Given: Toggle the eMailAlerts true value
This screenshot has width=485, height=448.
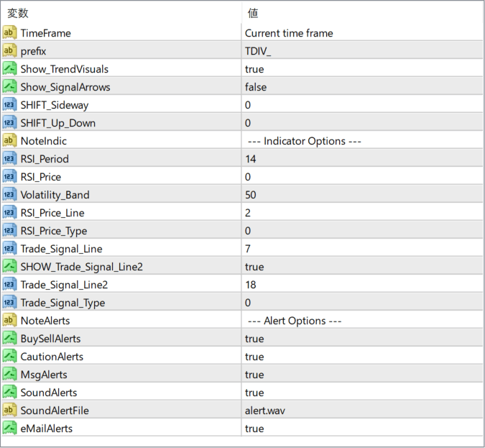Looking at the screenshot, I should pyautogui.click(x=254, y=429).
